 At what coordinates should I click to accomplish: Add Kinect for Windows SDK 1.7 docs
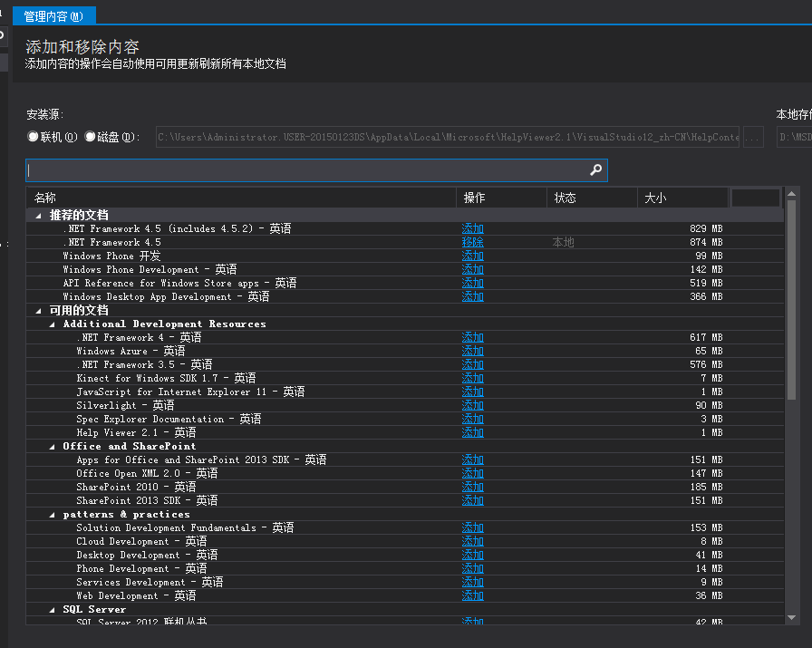[472, 378]
